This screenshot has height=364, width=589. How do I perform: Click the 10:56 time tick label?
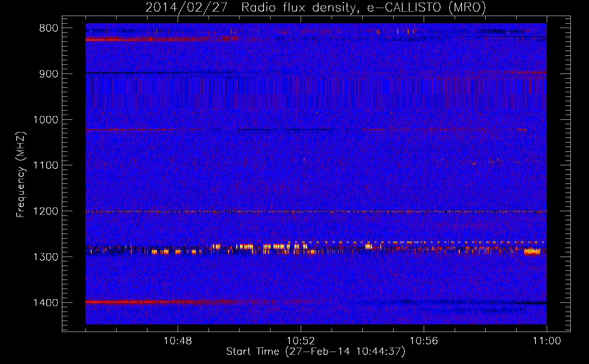(424, 341)
